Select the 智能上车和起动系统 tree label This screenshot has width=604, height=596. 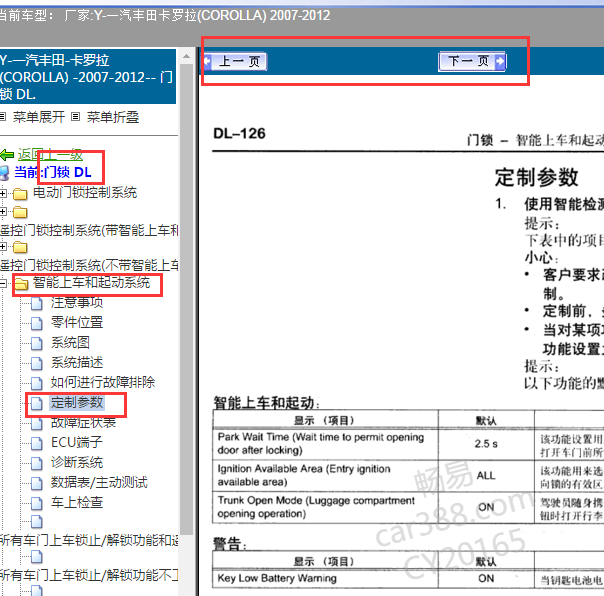pyautogui.click(x=91, y=283)
